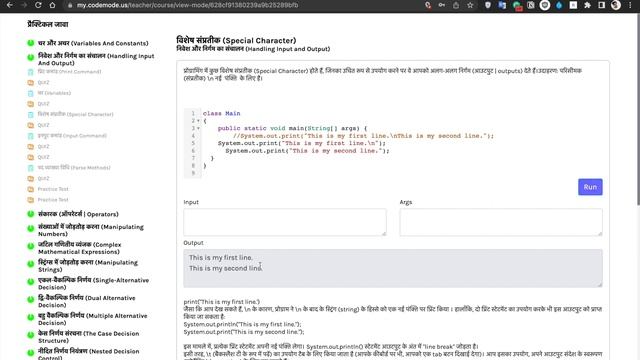
Task: Open the QUIZ directly below Parse Methods
Action: [43, 178]
